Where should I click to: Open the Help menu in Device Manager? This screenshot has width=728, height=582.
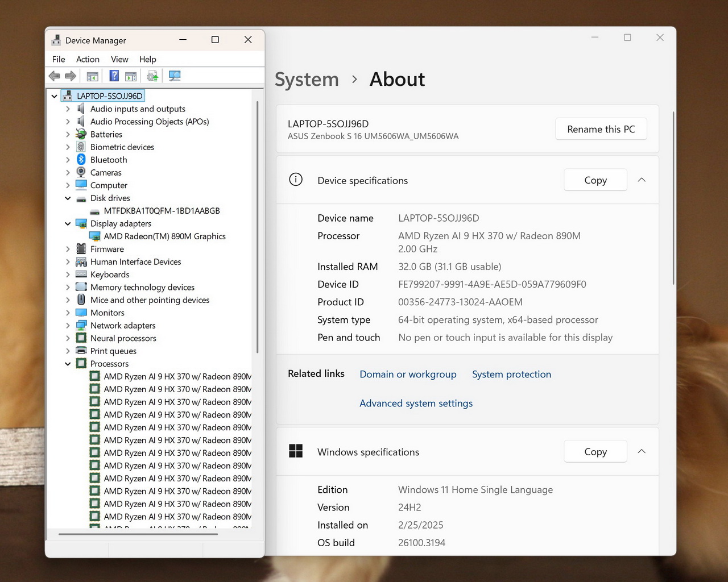click(147, 59)
